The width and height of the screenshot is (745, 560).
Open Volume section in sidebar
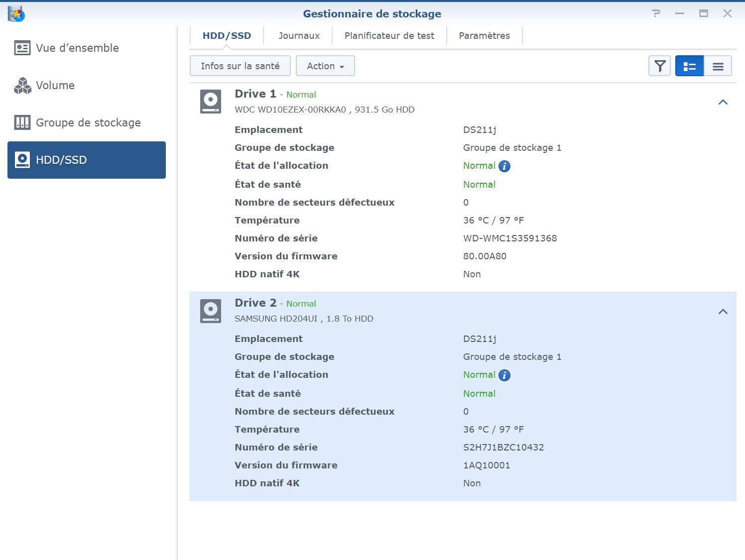[x=87, y=85]
